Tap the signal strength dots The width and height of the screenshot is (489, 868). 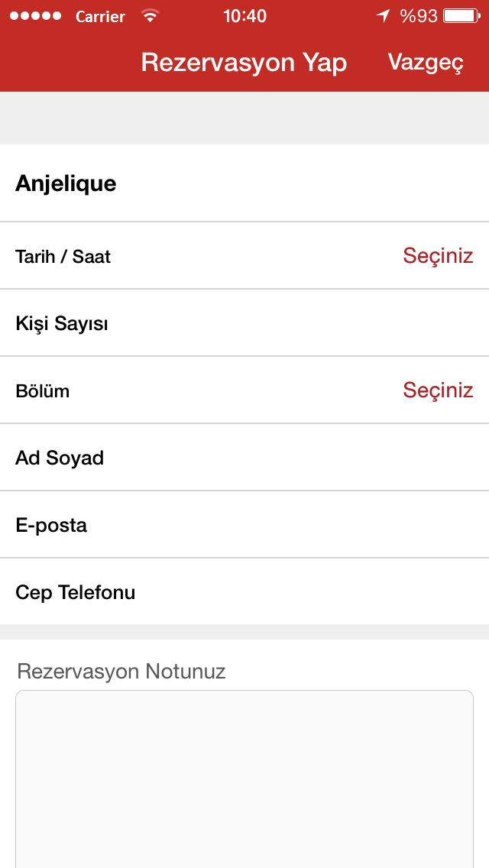[35, 16]
